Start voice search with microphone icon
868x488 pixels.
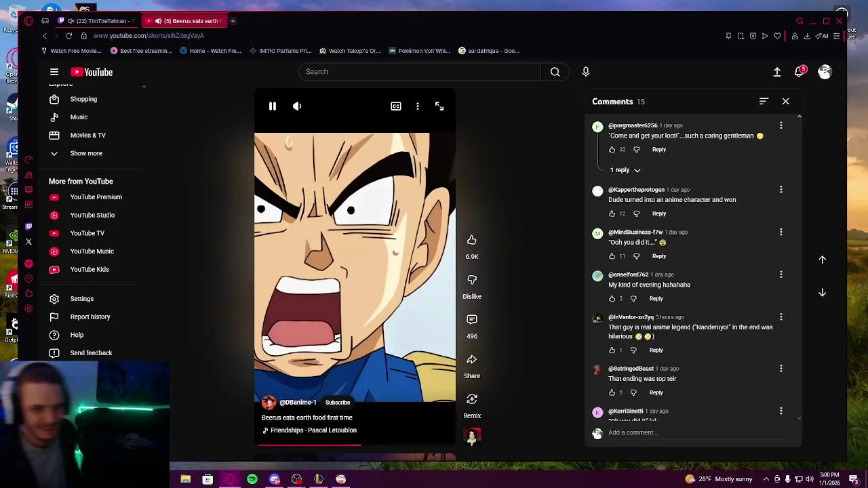pos(586,72)
